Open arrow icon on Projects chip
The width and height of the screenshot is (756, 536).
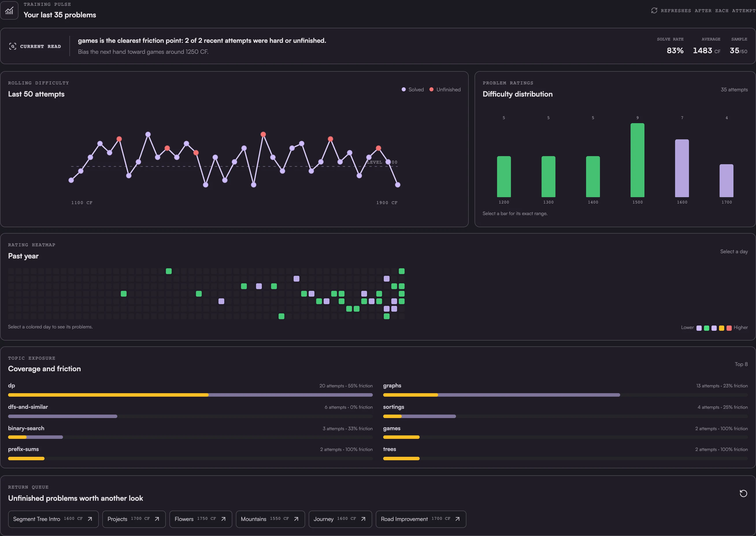click(157, 519)
